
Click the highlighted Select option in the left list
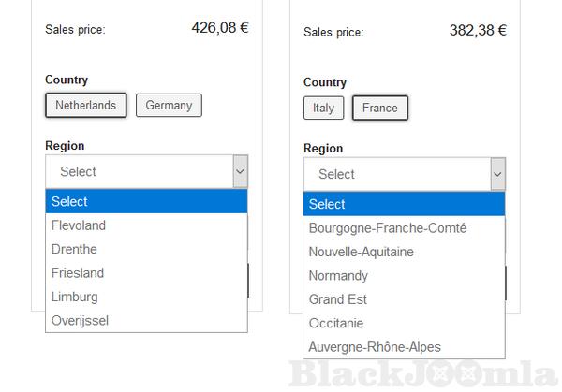click(146, 202)
